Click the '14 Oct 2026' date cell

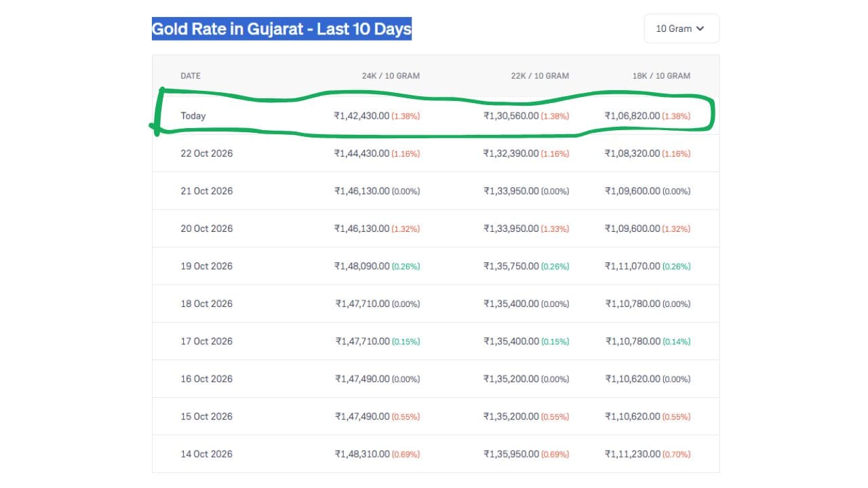207,454
